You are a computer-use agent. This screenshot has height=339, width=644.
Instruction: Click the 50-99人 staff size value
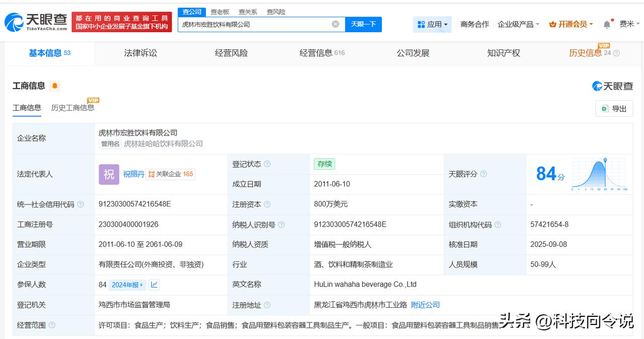(x=543, y=264)
